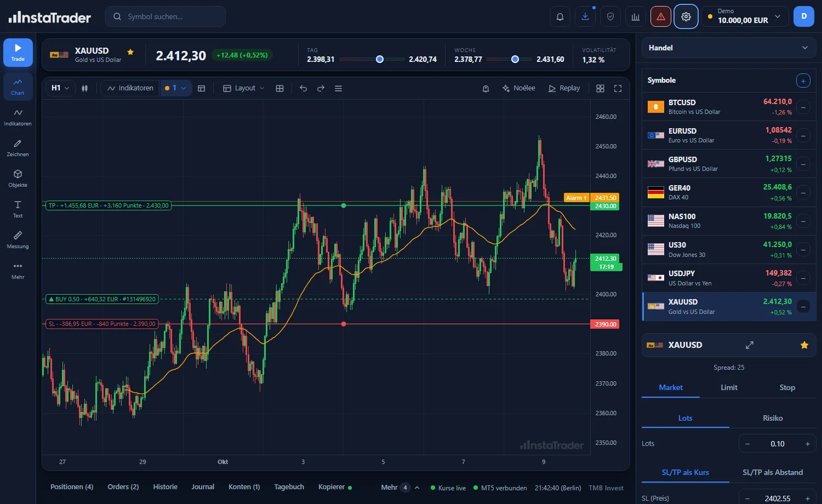Toggle fullscreen chart view
Viewport: 822px width, 504px height.
pyautogui.click(x=618, y=88)
